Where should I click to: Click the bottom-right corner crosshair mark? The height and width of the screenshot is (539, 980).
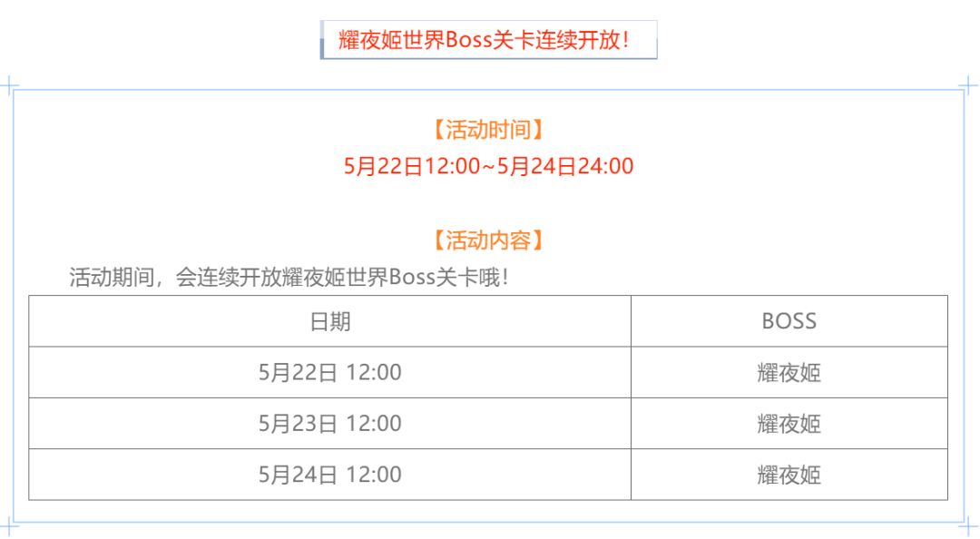pyautogui.click(x=968, y=525)
